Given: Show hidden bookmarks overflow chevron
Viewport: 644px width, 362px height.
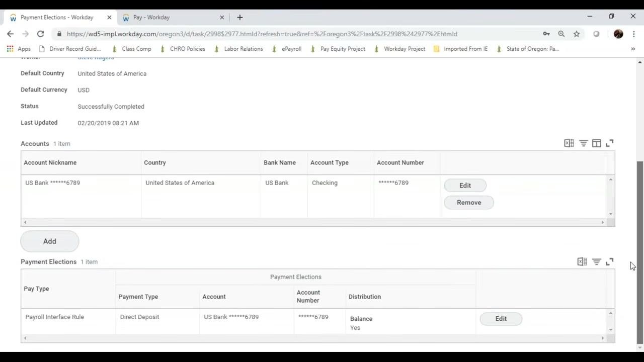Looking at the screenshot, I should (x=633, y=49).
